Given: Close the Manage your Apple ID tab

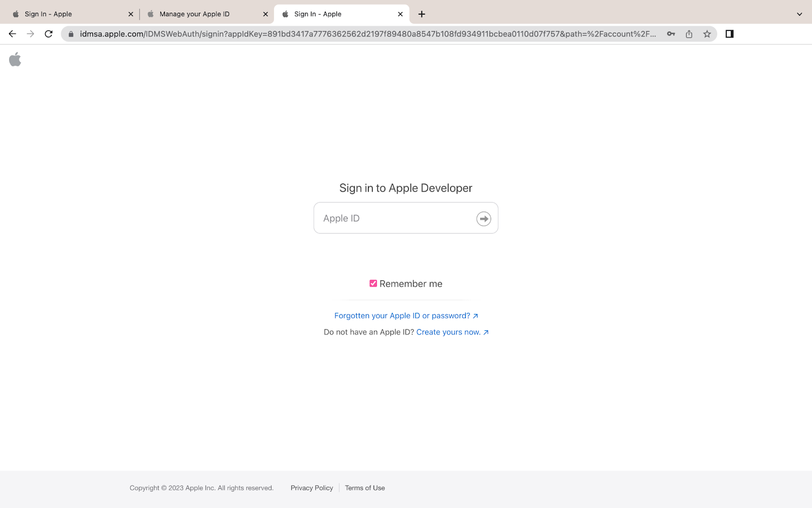Looking at the screenshot, I should [265, 14].
